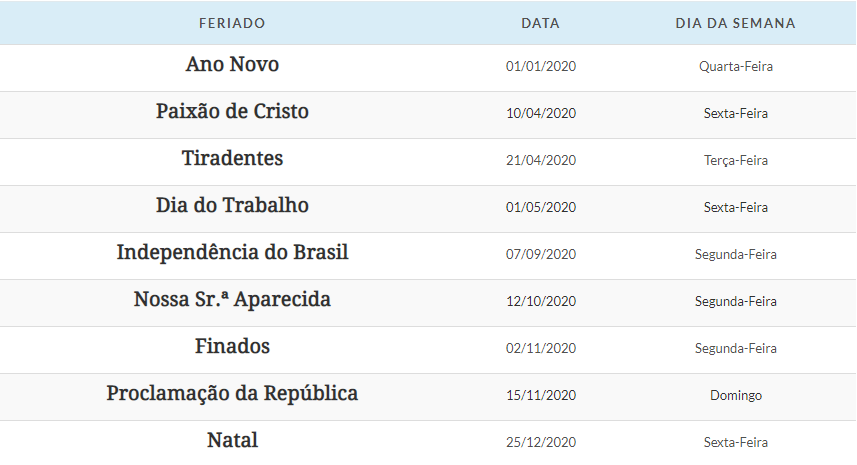Click the date 21/04/2020 cell
The image size is (857, 465).
[x=541, y=160]
